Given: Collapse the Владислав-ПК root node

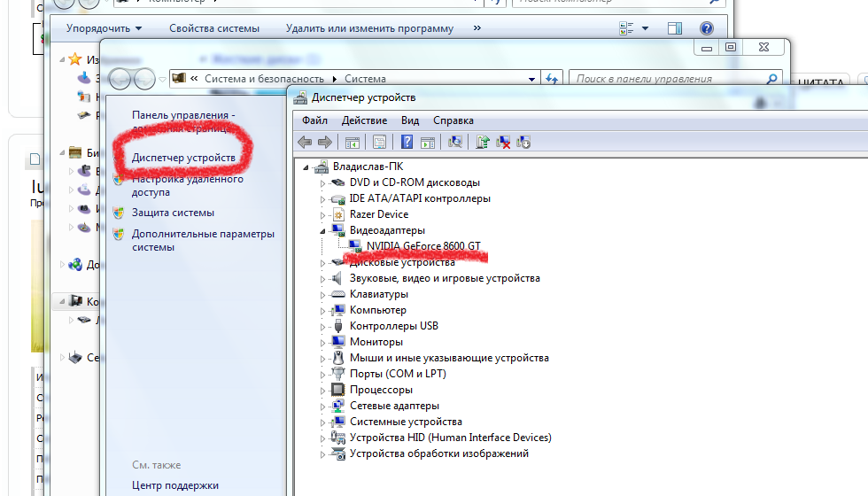Looking at the screenshot, I should click(x=306, y=167).
